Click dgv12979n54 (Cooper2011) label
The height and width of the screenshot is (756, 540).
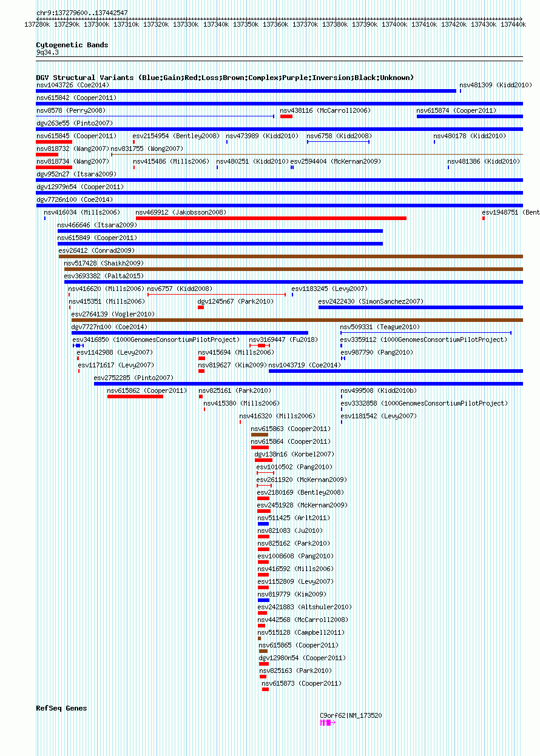[81, 187]
